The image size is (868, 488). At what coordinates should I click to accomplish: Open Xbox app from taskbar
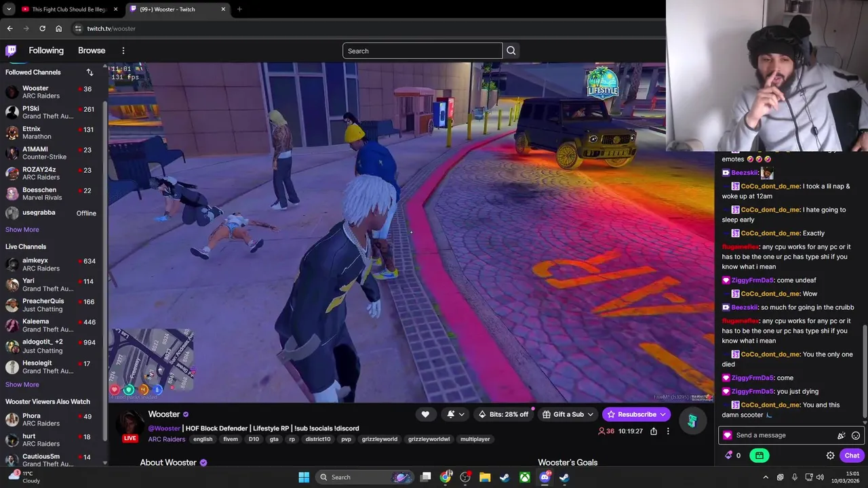coord(524,477)
